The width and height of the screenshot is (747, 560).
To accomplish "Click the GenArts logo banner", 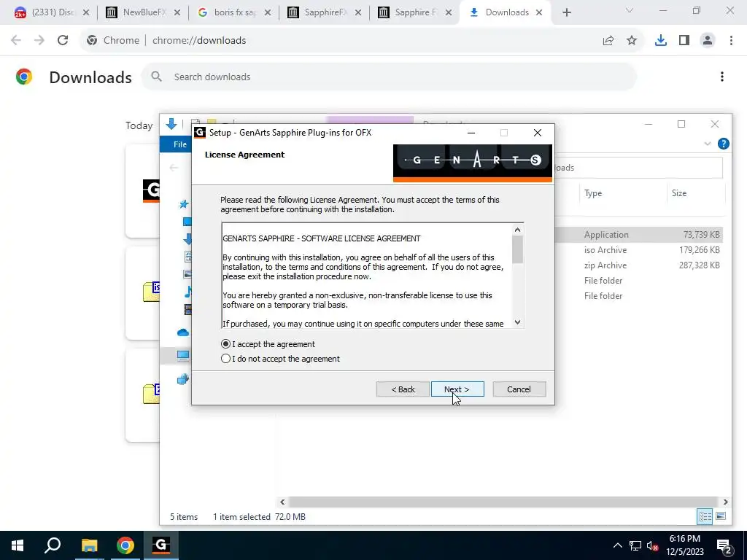I will 473,163.
